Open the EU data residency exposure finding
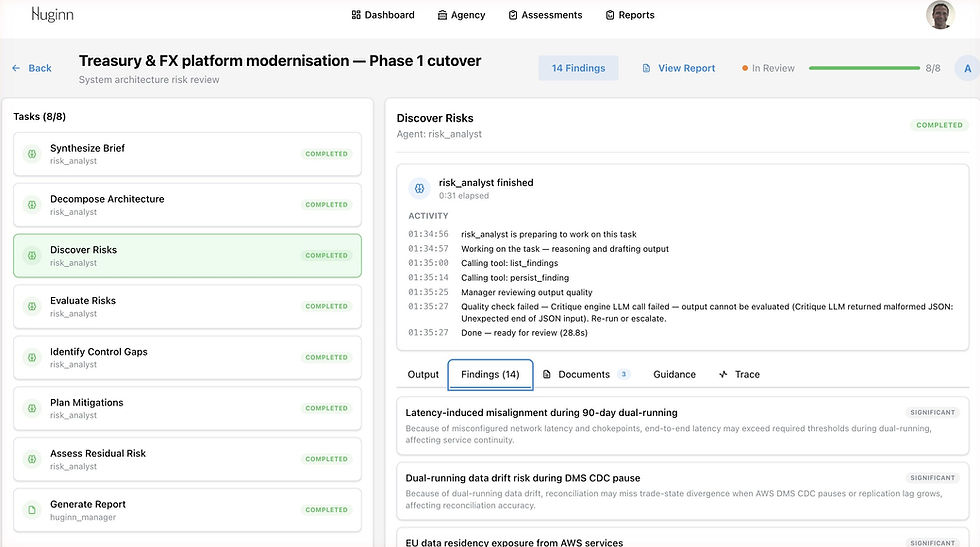 pos(682,538)
